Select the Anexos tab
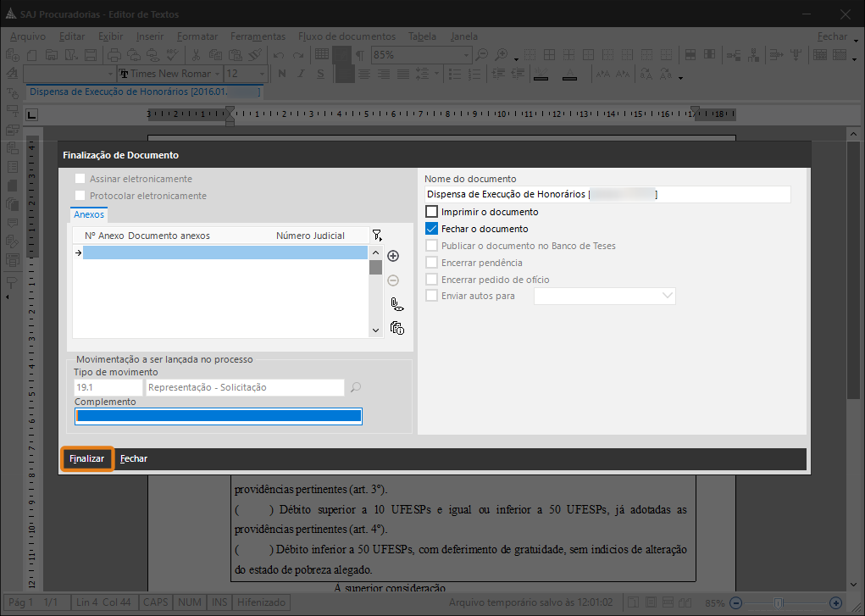Image resolution: width=865 pixels, height=616 pixels. (89, 215)
